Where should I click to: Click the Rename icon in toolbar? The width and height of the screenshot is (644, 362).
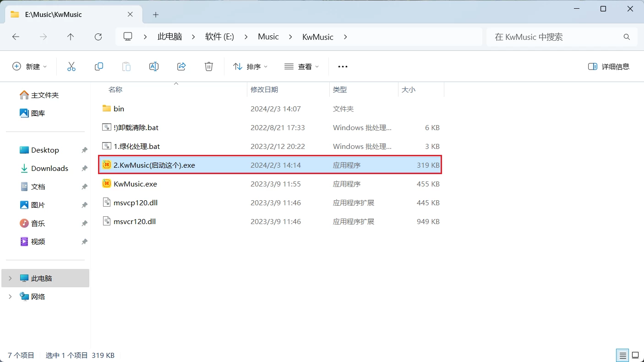(x=154, y=66)
